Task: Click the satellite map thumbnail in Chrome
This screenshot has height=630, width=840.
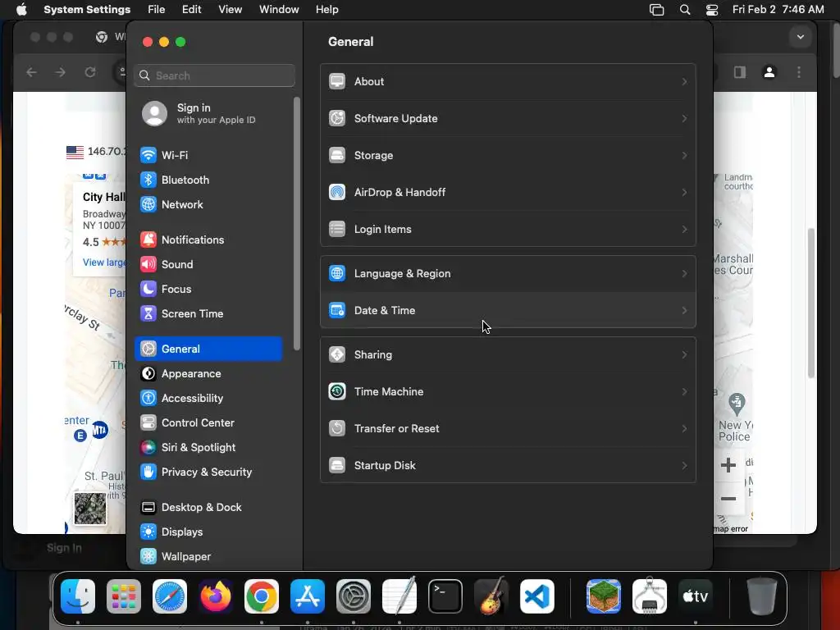Action: tap(90, 509)
